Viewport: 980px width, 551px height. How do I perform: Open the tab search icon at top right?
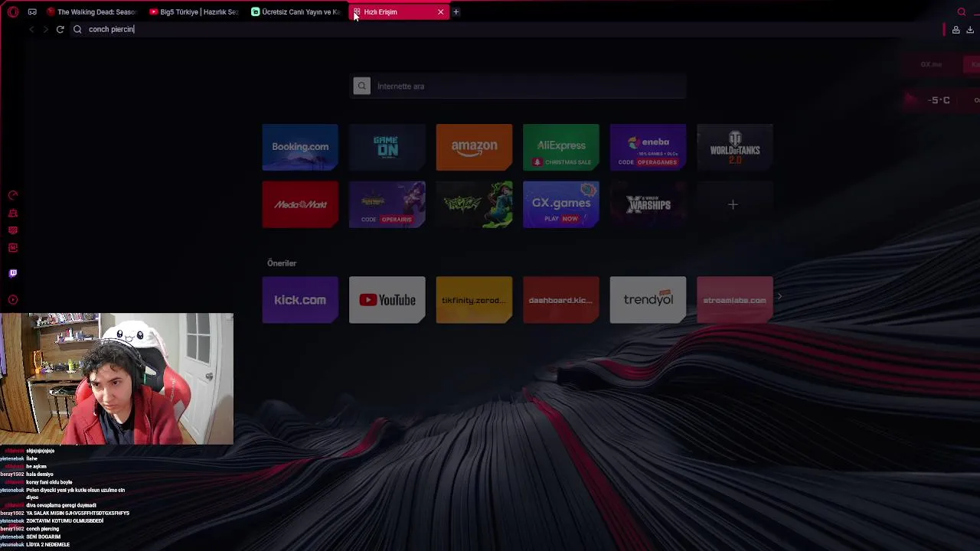962,11
